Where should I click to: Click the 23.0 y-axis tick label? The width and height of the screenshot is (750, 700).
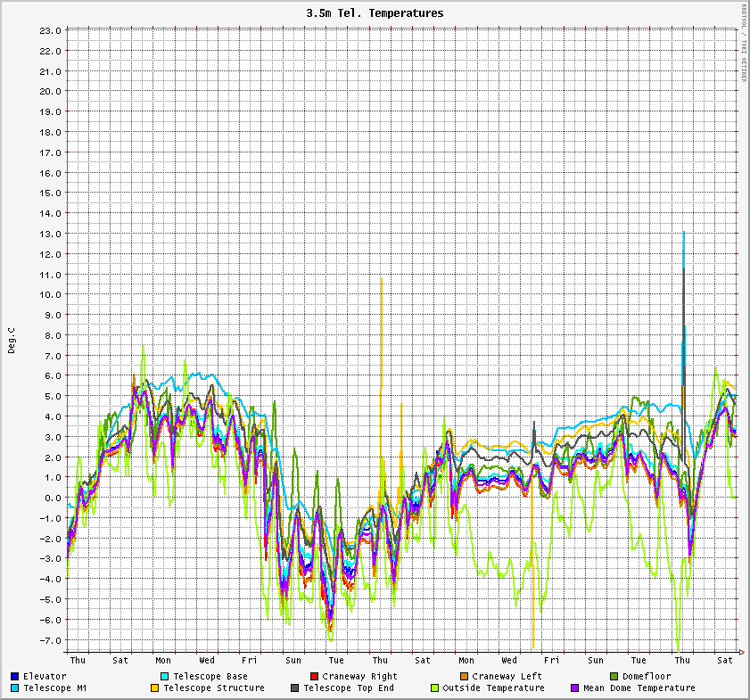50,30
